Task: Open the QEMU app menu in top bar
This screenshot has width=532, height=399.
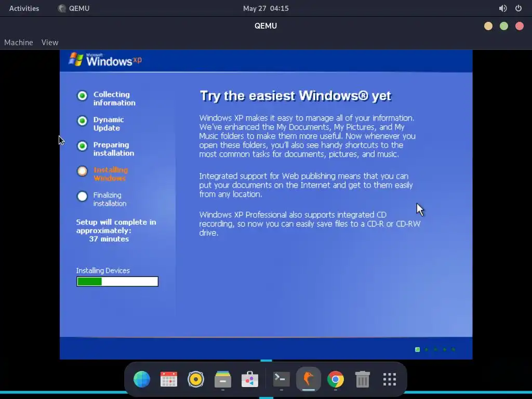Action: [74, 8]
